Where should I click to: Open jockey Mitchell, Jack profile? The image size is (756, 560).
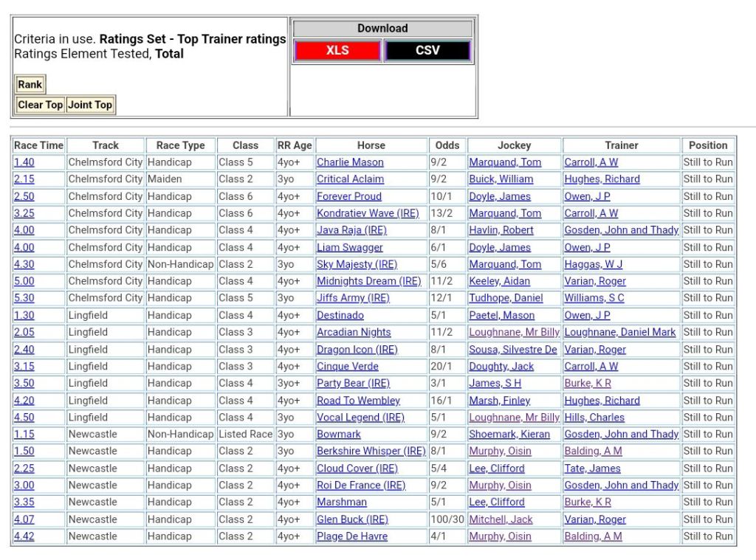tap(501, 519)
